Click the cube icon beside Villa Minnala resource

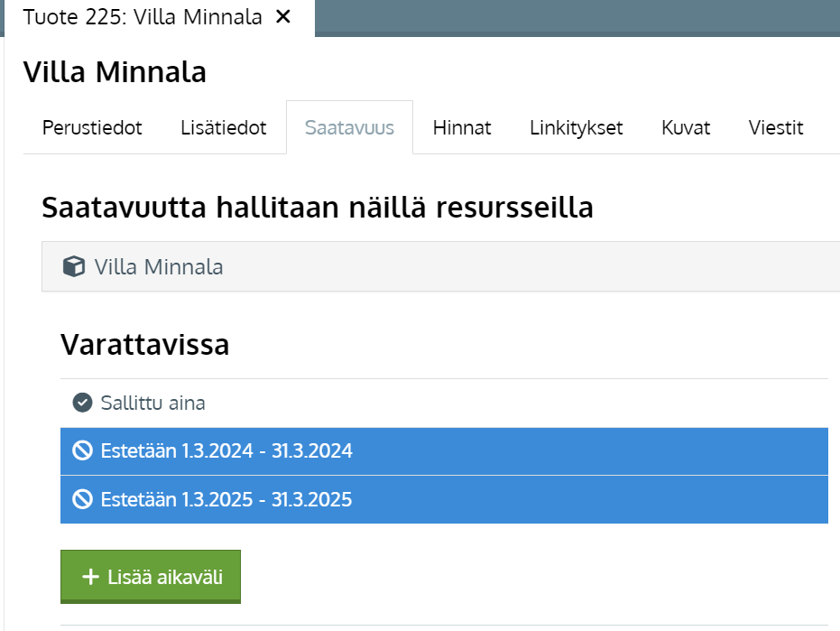pos(73,267)
